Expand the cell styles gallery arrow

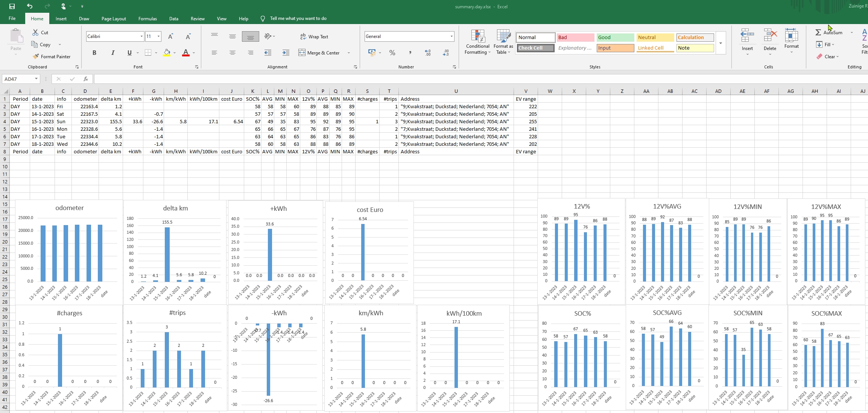(721, 43)
